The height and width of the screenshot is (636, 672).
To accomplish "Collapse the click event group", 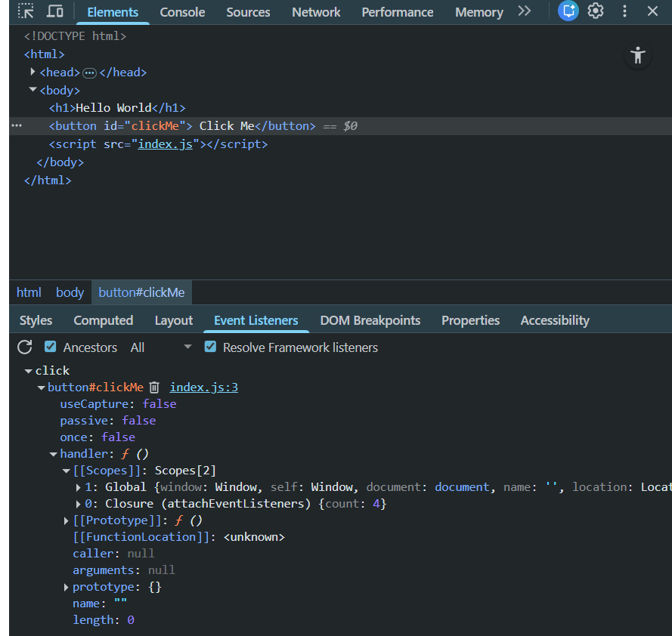I will [x=28, y=371].
